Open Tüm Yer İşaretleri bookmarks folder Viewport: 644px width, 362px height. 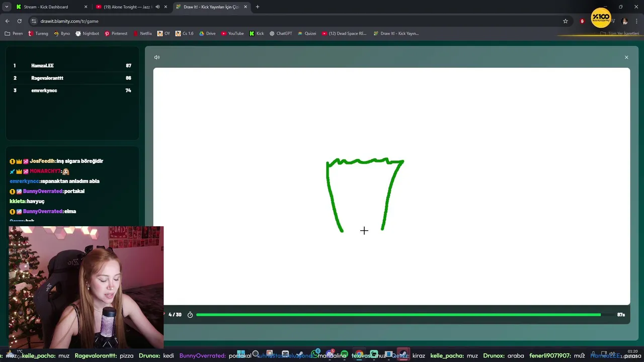[620, 34]
